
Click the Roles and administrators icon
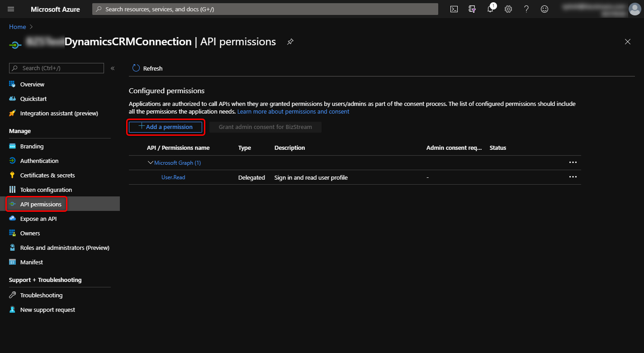[x=12, y=248]
